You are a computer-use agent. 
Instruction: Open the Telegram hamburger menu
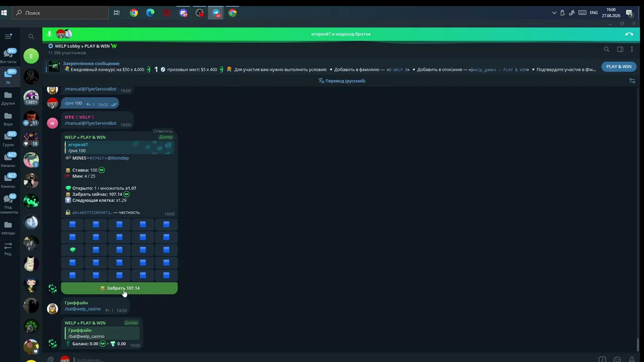[8, 36]
